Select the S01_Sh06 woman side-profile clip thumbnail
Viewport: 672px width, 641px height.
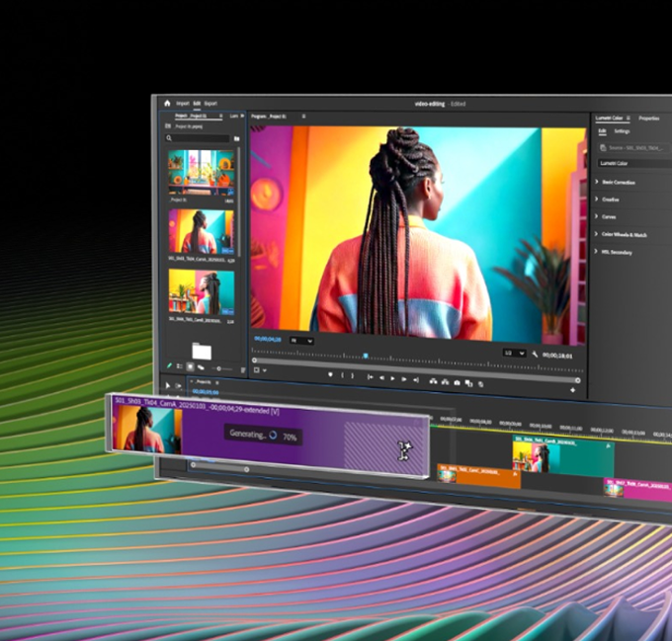[x=202, y=292]
